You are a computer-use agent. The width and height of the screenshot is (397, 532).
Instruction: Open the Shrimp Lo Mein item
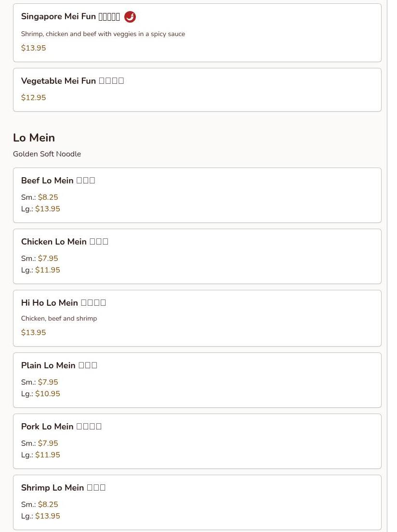pyautogui.click(x=53, y=488)
